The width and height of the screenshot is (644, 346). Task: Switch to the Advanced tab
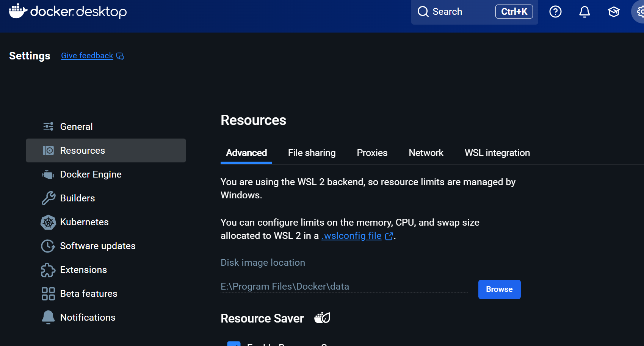tap(246, 153)
